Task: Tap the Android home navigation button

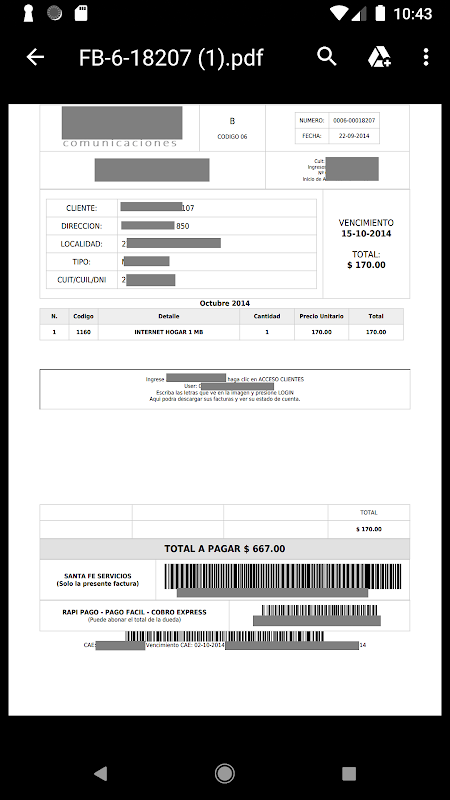Action: pyautogui.click(x=224, y=773)
